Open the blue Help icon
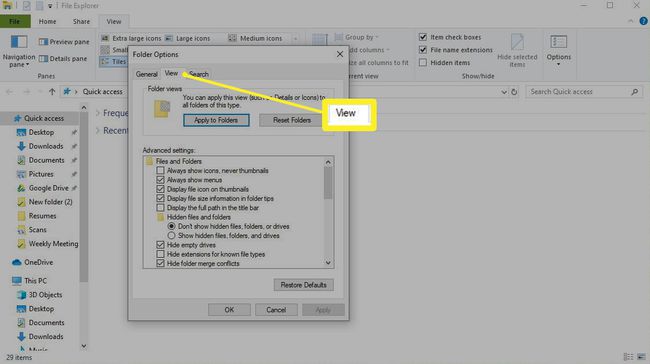Viewport: 650px width, 364px height. click(643, 21)
